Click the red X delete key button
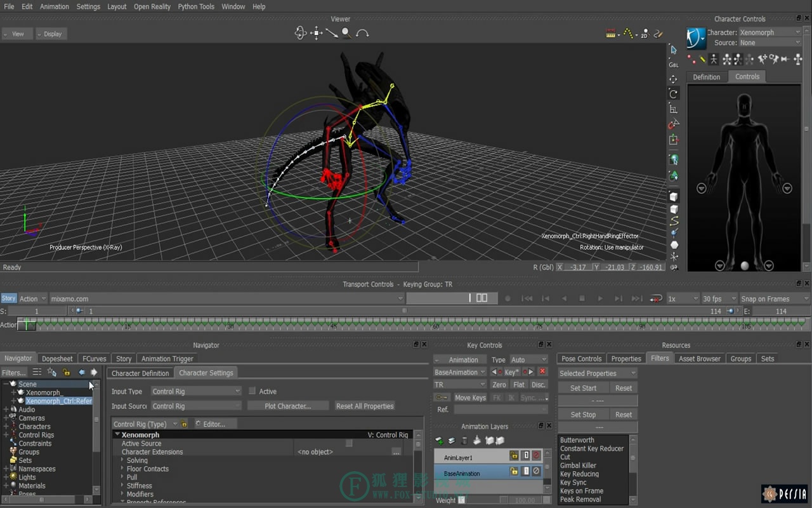 [x=542, y=372]
